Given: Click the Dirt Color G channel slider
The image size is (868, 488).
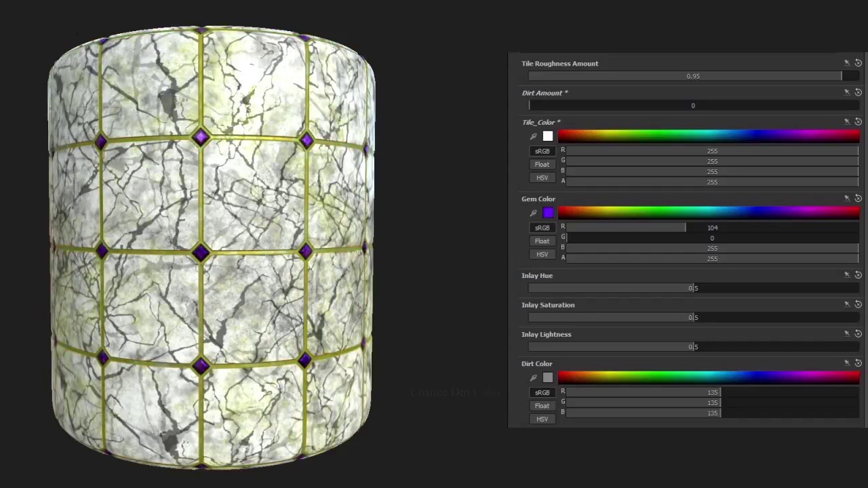Looking at the screenshot, I should [712, 402].
